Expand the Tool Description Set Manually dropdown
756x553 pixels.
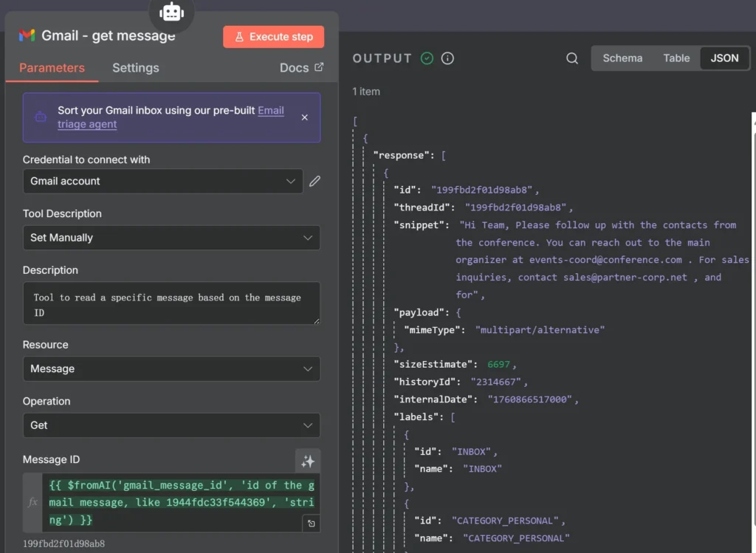point(171,238)
